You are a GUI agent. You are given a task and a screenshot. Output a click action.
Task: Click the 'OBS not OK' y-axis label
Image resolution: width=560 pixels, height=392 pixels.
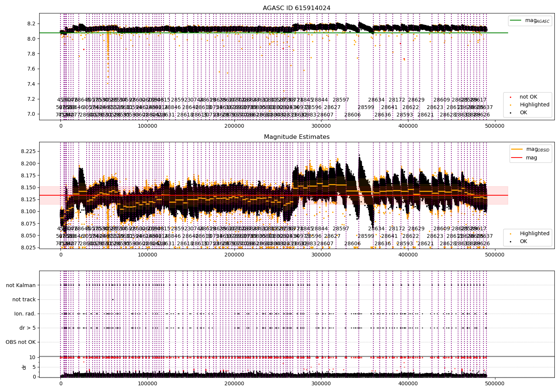(21, 342)
